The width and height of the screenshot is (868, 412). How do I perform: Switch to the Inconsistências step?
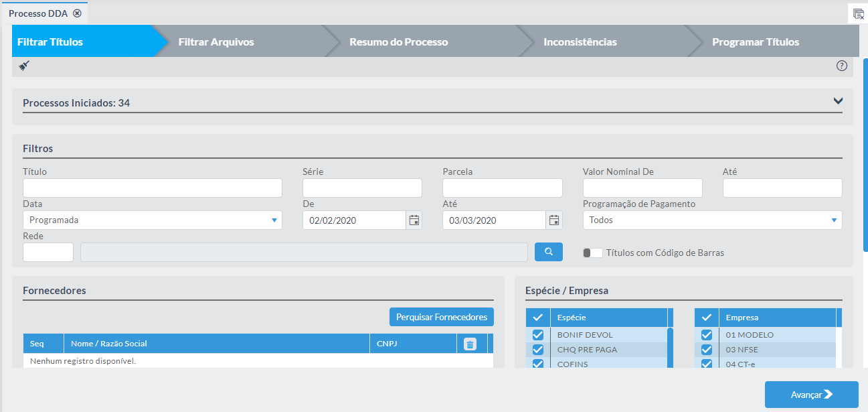tap(580, 42)
